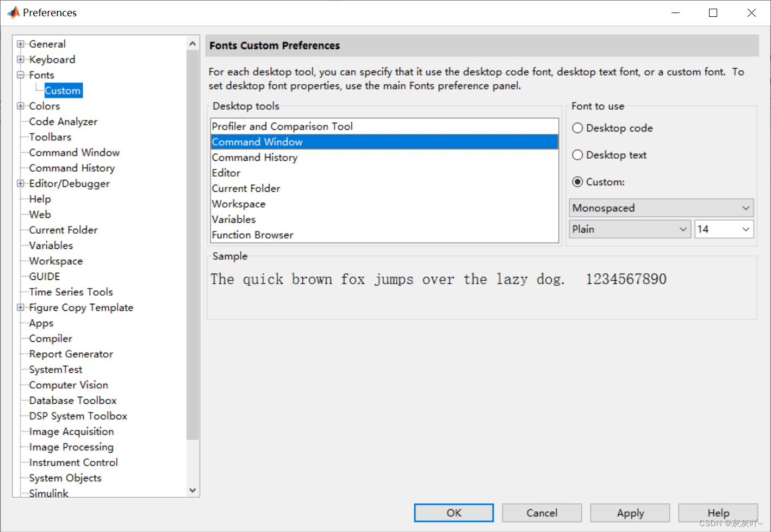This screenshot has width=771, height=532.
Task: Select Current Folder in preferences tree
Action: 63,230
